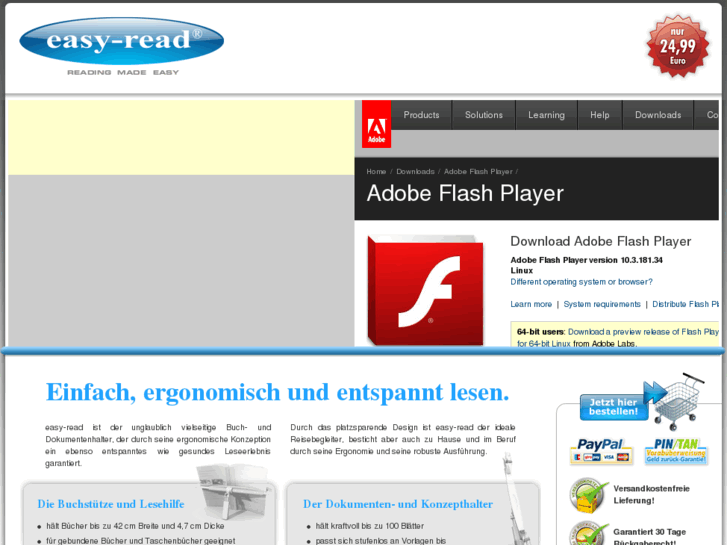Image resolution: width=727 pixels, height=545 pixels.
Task: Click the checkmark seal beside Versandkostenfreie Lieferung
Action: coord(588,495)
